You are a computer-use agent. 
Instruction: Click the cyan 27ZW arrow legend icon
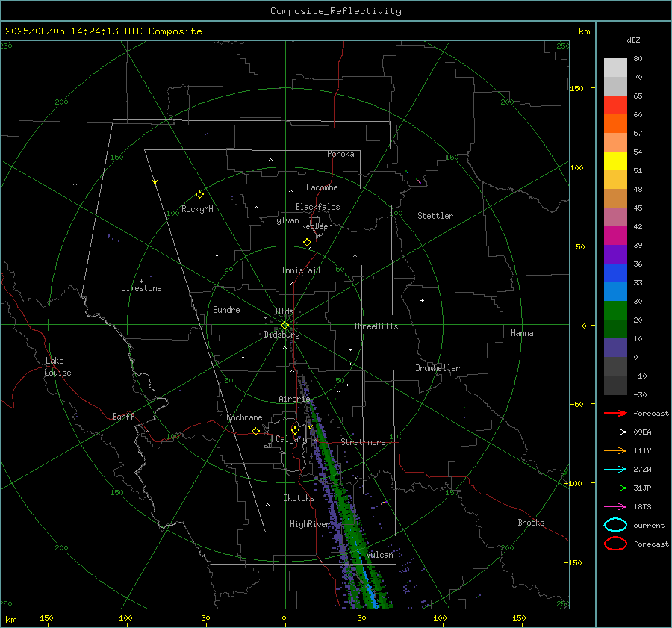(x=615, y=470)
